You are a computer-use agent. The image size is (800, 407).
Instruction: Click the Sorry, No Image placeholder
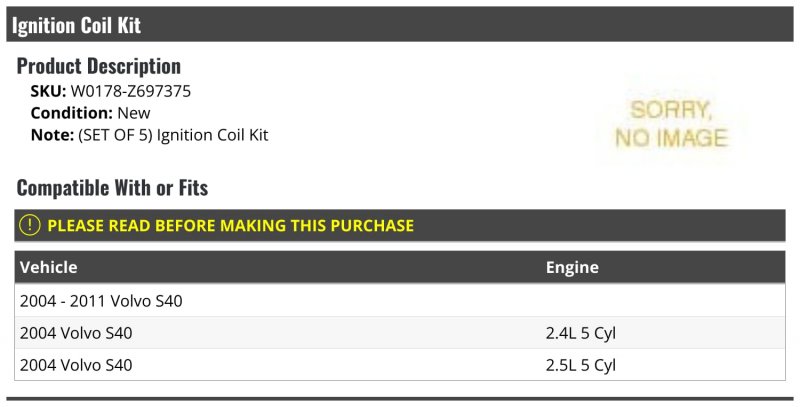(x=671, y=124)
